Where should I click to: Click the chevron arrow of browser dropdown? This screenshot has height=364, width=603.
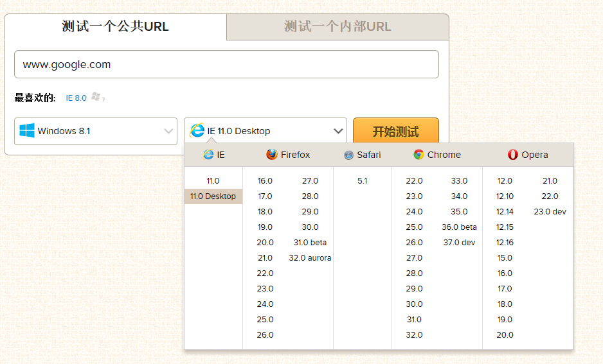pos(338,131)
